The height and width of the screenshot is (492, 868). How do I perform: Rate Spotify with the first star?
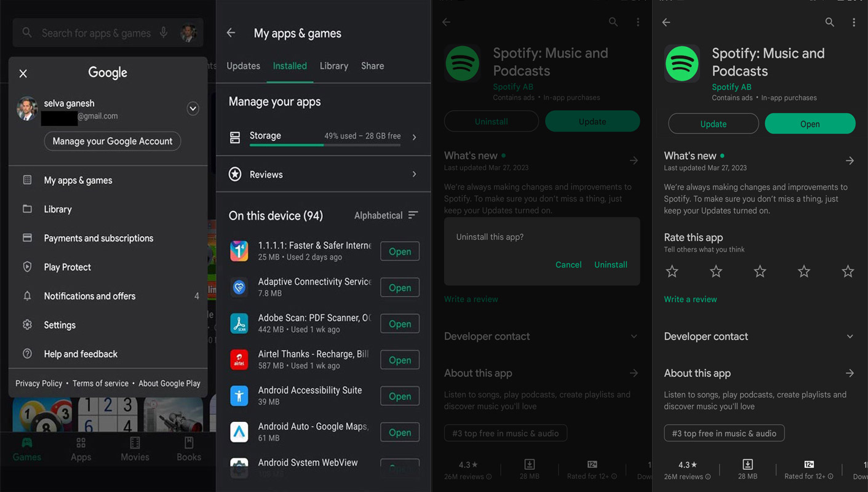pyautogui.click(x=672, y=271)
